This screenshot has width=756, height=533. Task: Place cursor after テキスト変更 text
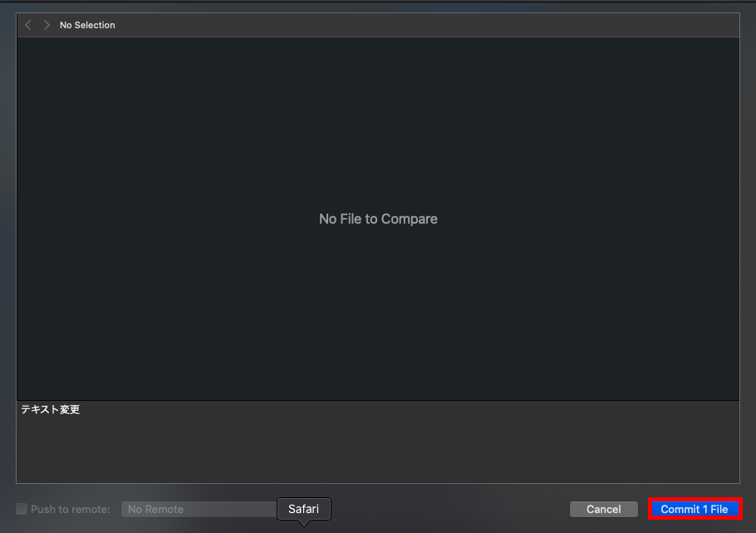coord(81,409)
